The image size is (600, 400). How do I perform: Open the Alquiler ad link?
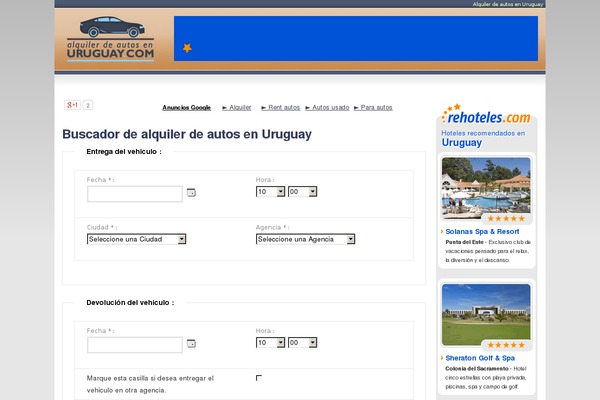(x=237, y=108)
